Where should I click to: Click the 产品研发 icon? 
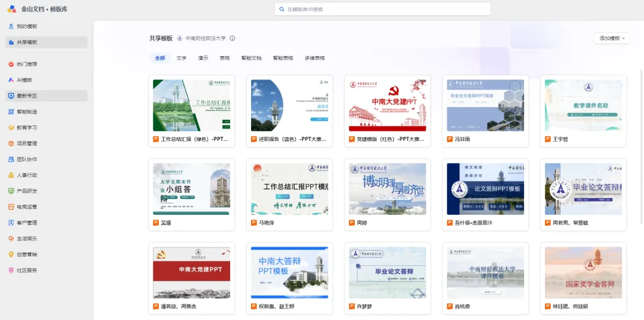(11, 191)
